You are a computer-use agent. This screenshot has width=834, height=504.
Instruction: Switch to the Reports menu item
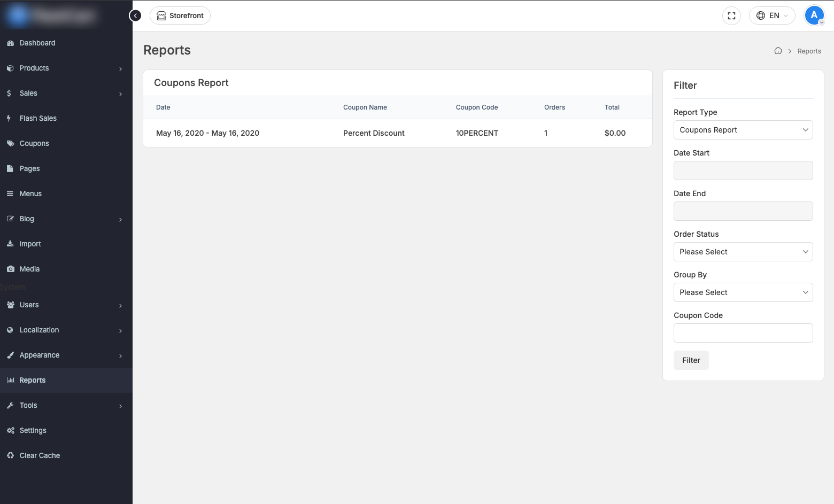pyautogui.click(x=32, y=380)
